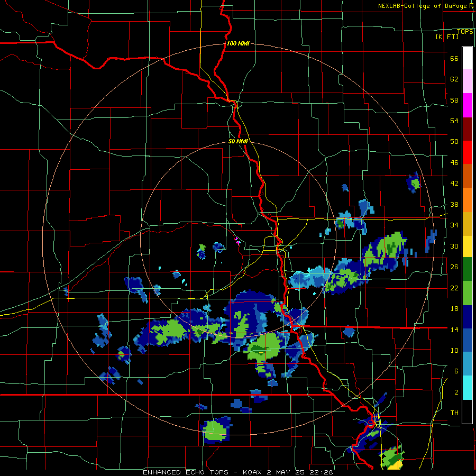Image resolution: width=476 pixels, height=476 pixels.
Task: Click the "50 NMI" range ring label
Action: (x=238, y=141)
